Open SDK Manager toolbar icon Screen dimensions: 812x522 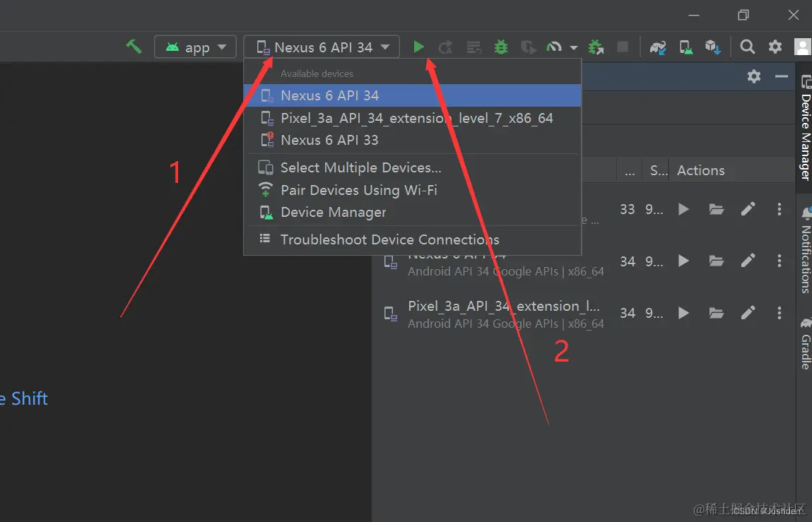click(x=713, y=47)
